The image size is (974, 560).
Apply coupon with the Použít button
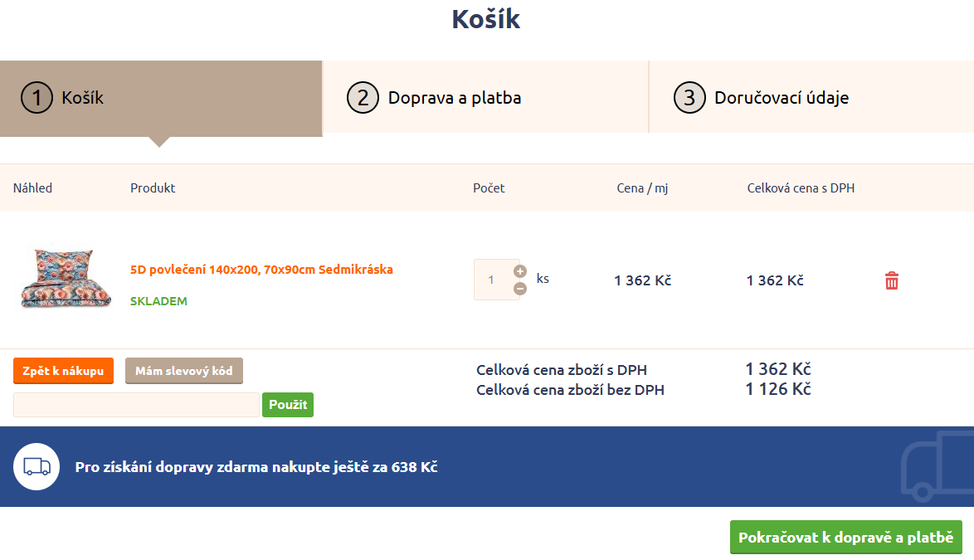(x=287, y=404)
